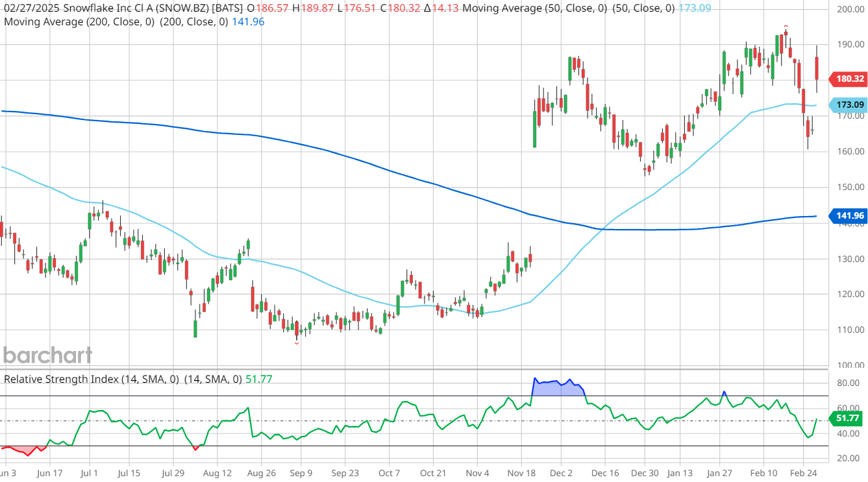Click the "40.00" RSI axis label
Viewport: 868px width, 482px height.
(849, 433)
